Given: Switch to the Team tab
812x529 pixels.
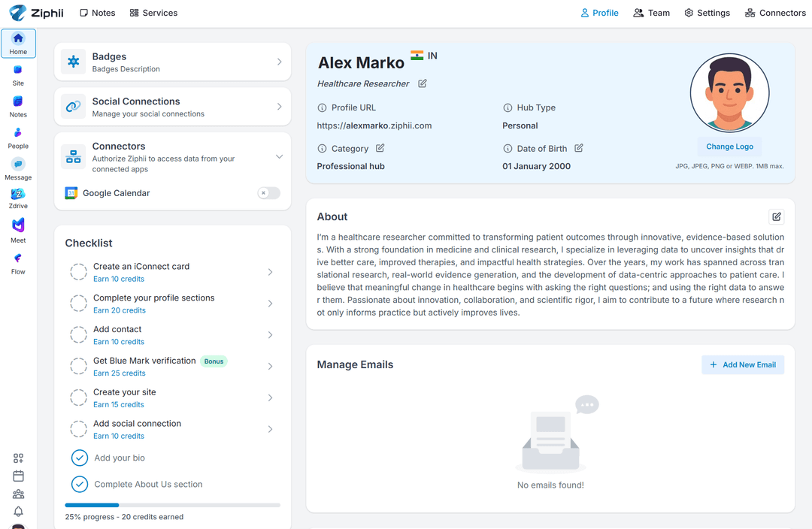Looking at the screenshot, I should click(x=651, y=13).
